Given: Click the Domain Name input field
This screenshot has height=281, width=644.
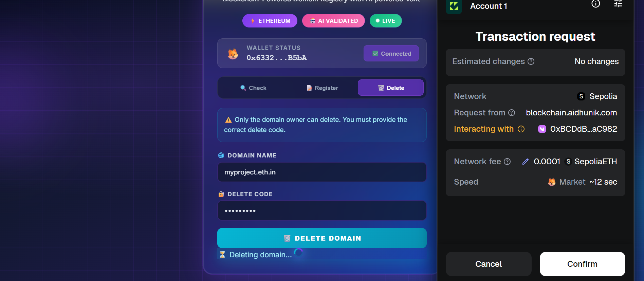Looking at the screenshot, I should pos(322,172).
